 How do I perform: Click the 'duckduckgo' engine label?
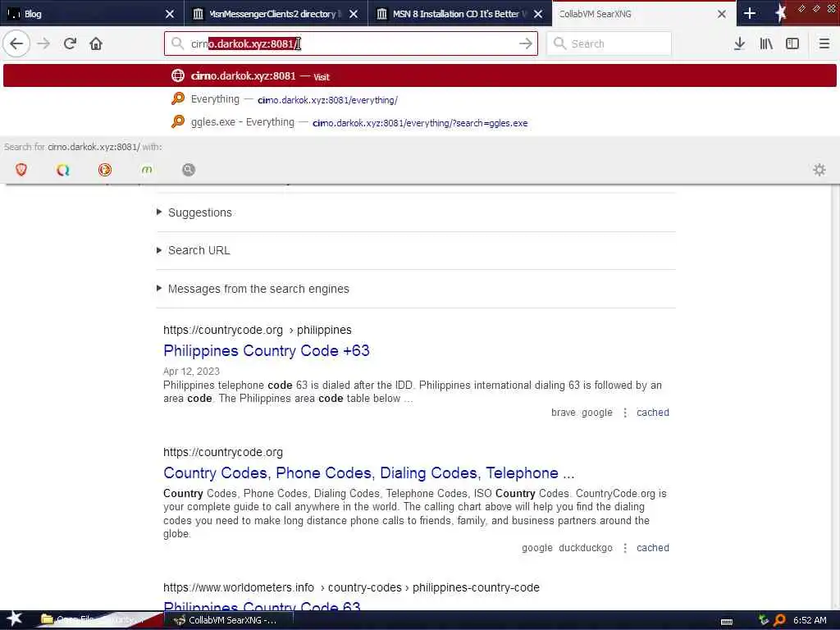[585, 548]
